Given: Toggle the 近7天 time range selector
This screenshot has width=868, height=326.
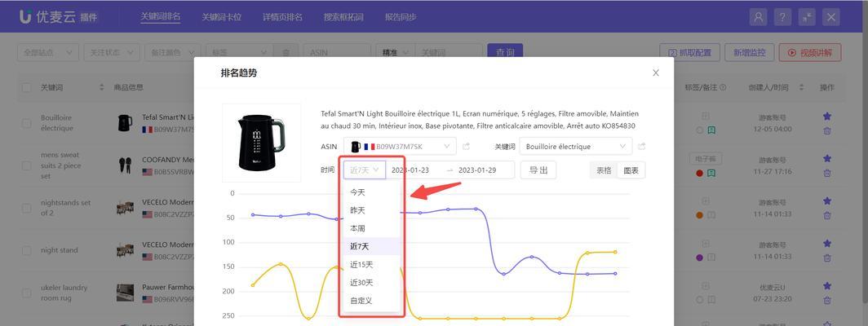Looking at the screenshot, I should [x=364, y=170].
